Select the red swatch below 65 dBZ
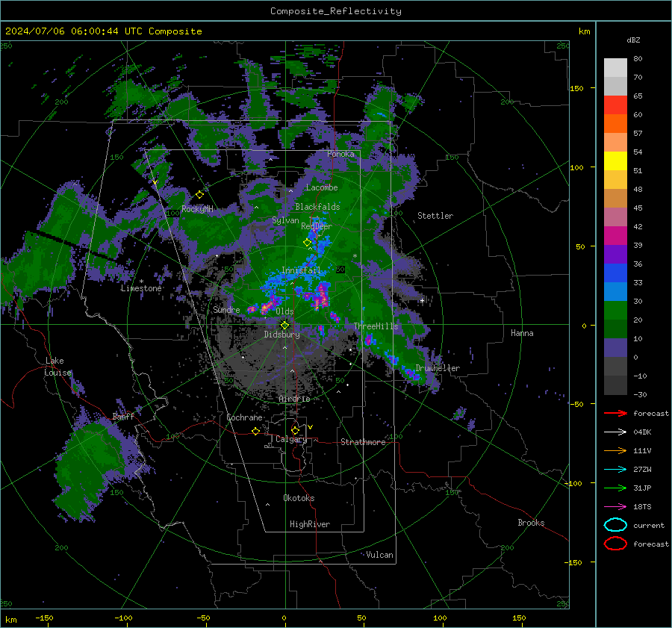The image size is (672, 628). (x=615, y=105)
